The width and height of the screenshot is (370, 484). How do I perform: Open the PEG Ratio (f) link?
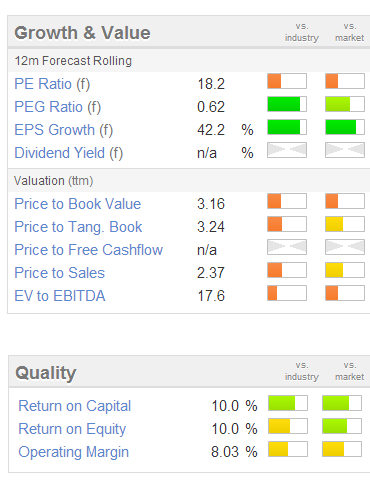58,107
